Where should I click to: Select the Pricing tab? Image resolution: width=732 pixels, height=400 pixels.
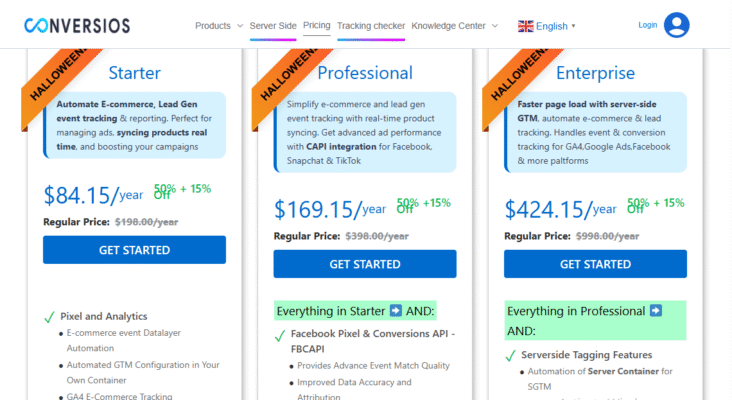(x=316, y=26)
